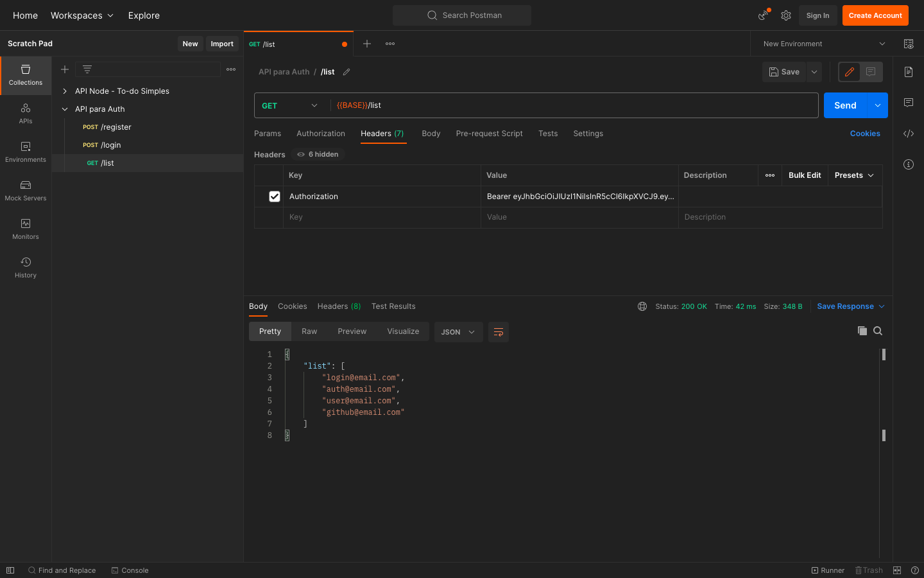This screenshot has width=924, height=578.
Task: Open collections panel more options (three dots)
Action: (231, 69)
